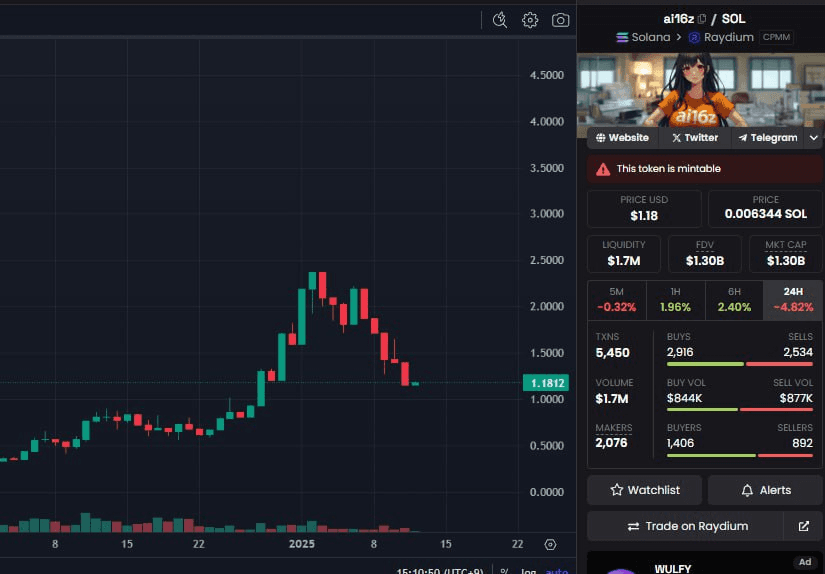Click the CPMM pool type badge
Image resolution: width=825 pixels, height=574 pixels.
coord(777,37)
